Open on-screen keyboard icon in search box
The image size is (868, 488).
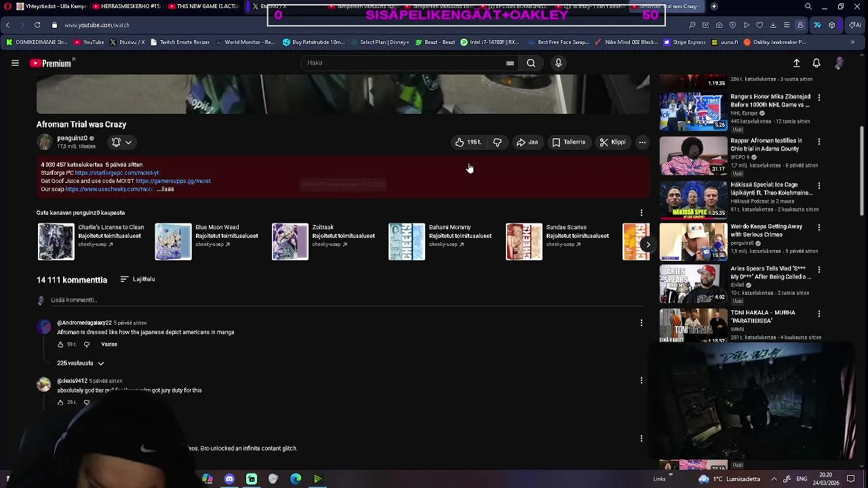(510, 63)
